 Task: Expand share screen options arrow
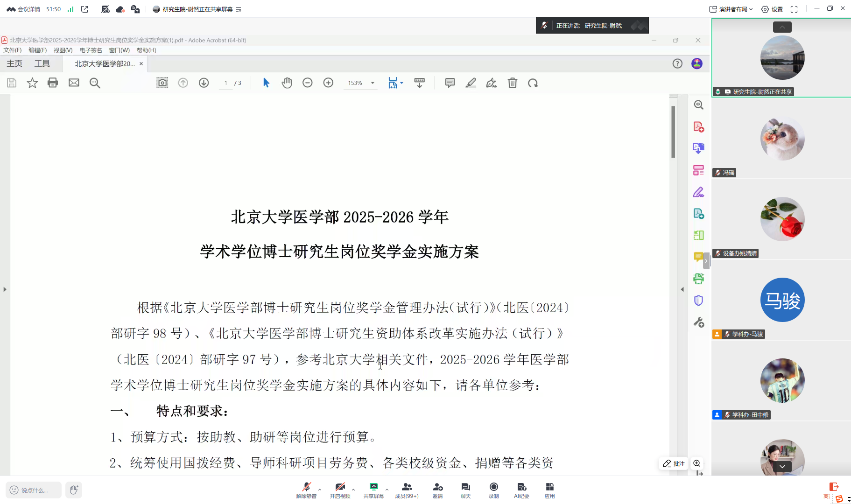click(387, 490)
